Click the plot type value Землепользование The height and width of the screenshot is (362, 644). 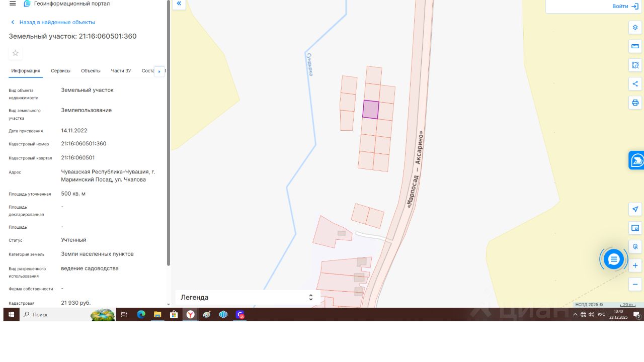[x=87, y=110]
